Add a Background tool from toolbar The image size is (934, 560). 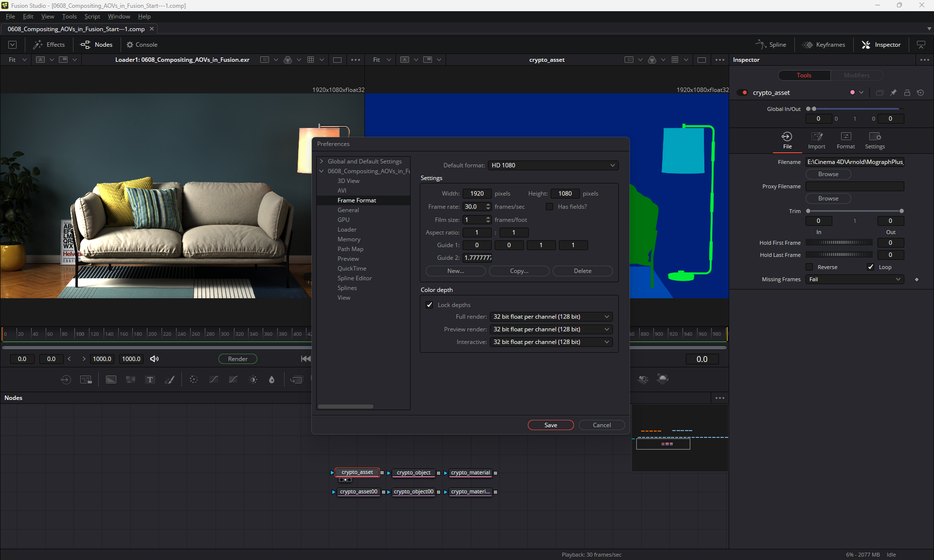coord(111,380)
